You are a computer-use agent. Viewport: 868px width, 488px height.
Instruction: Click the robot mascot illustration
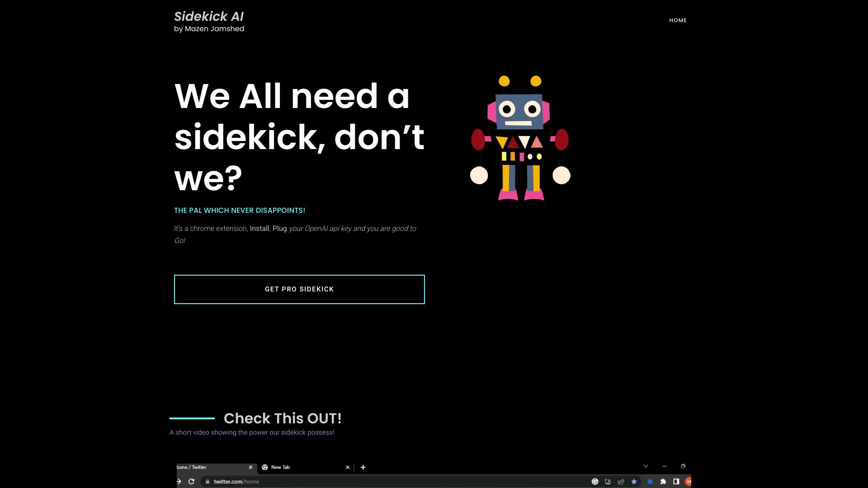(520, 142)
